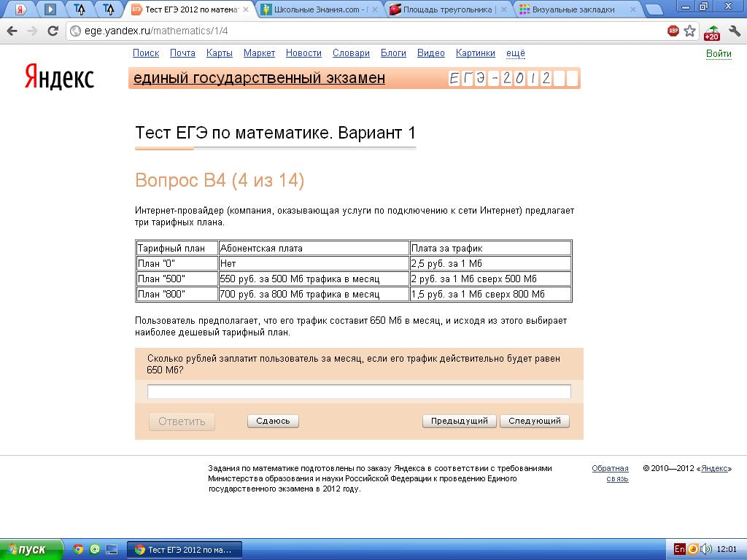Open Chrome wrench settings menu
747x560 pixels.
coord(734,31)
